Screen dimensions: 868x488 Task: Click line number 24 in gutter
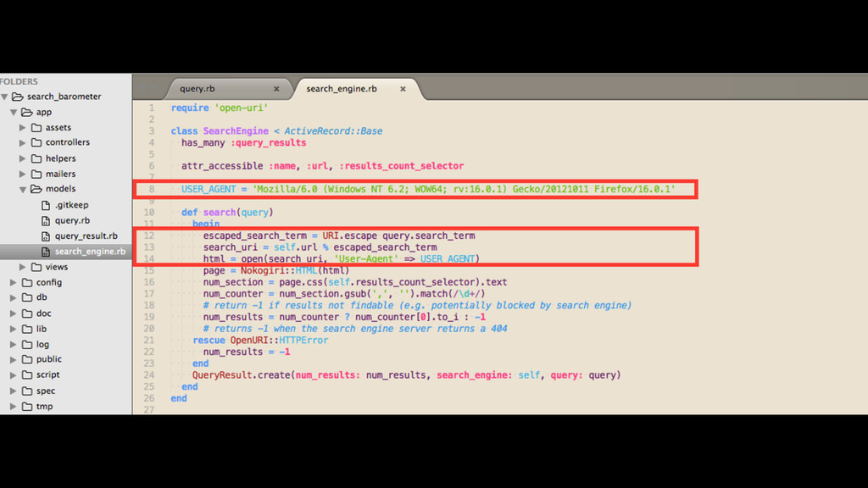click(149, 375)
